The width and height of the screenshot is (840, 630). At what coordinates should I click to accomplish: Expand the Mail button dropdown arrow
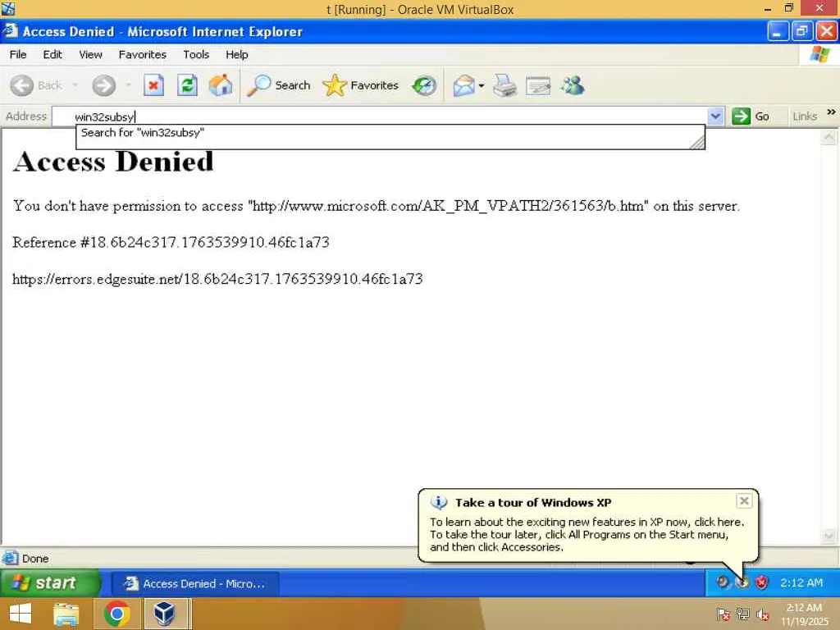coord(481,85)
